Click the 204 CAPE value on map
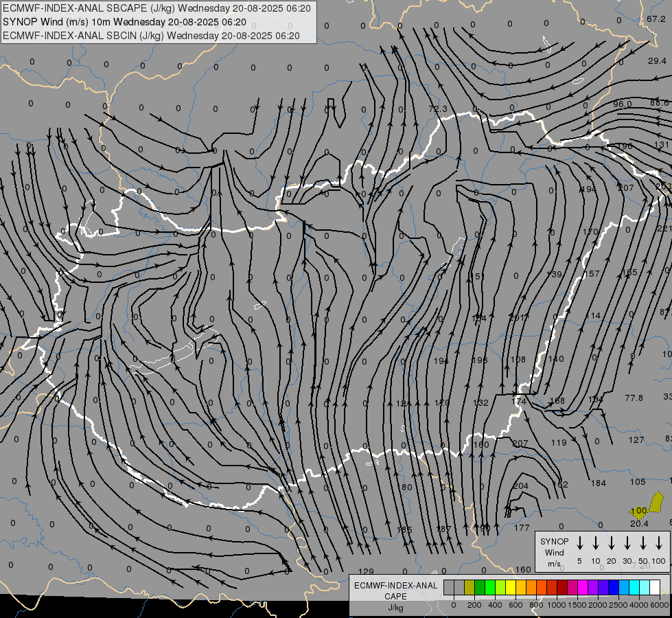This screenshot has height=618, width=672. 521,486
